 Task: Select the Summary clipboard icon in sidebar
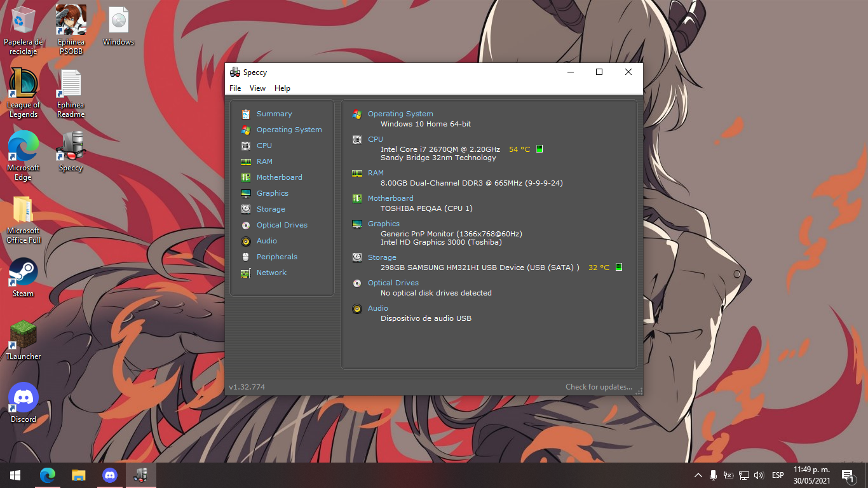pyautogui.click(x=246, y=114)
